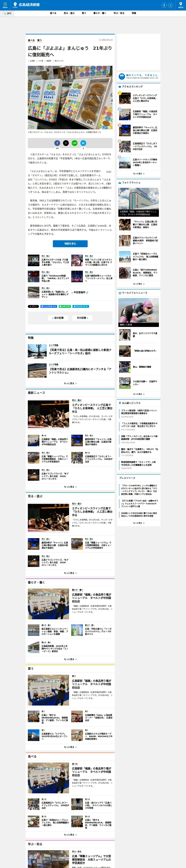Screen dimensions: 186x868
Task: Go to 次の記事
Action: pyautogui.click(x=82, y=318)
